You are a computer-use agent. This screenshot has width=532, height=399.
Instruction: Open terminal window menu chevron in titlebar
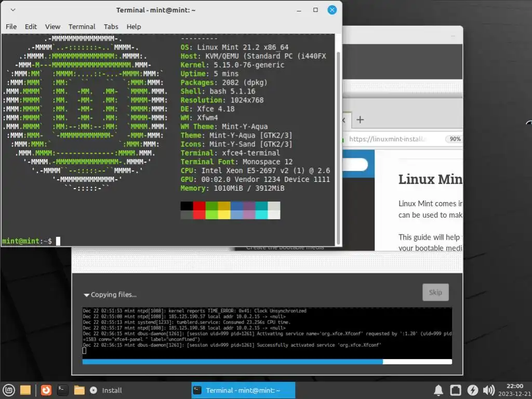[x=13, y=10]
